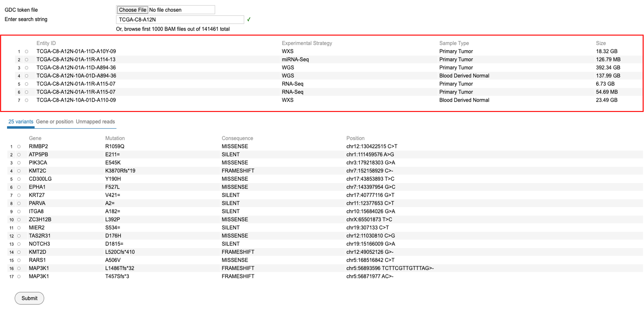Pick the NOTCH3 D1815= silent variant
This screenshot has height=313, width=644.
point(19,244)
